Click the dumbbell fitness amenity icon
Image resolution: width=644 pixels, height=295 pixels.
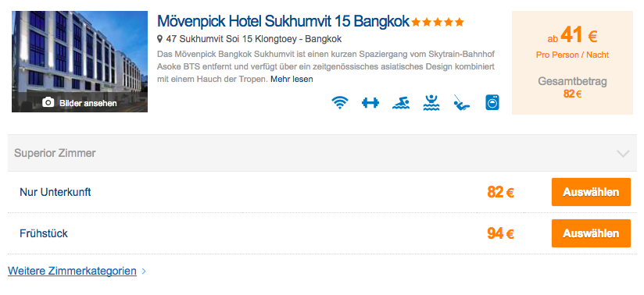point(370,102)
